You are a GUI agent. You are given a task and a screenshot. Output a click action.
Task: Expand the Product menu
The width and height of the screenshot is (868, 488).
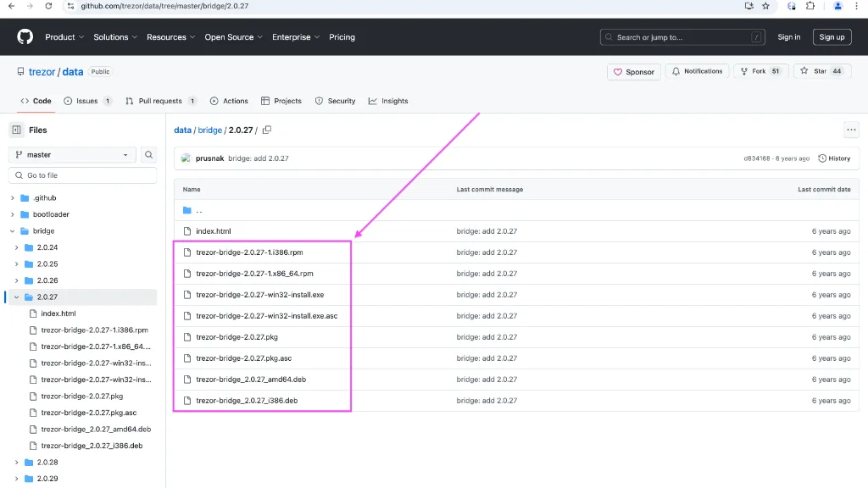point(64,37)
